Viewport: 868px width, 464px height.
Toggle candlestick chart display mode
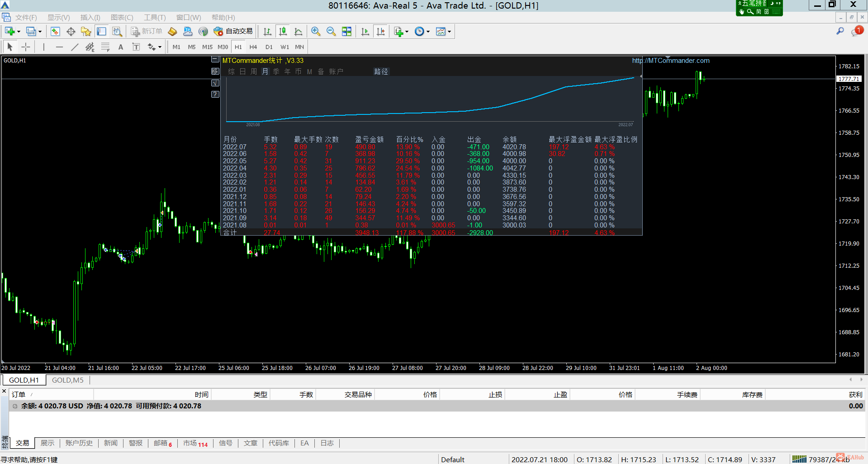(283, 31)
